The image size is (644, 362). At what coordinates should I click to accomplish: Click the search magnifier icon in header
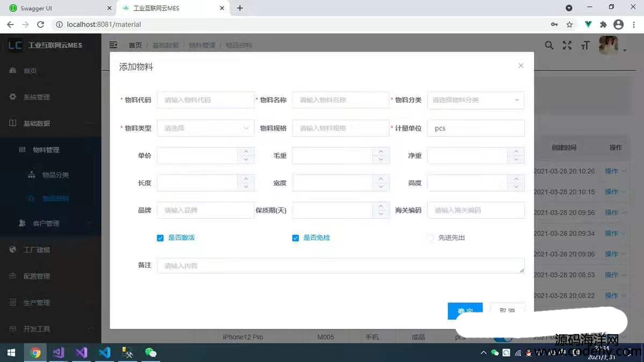549,46
